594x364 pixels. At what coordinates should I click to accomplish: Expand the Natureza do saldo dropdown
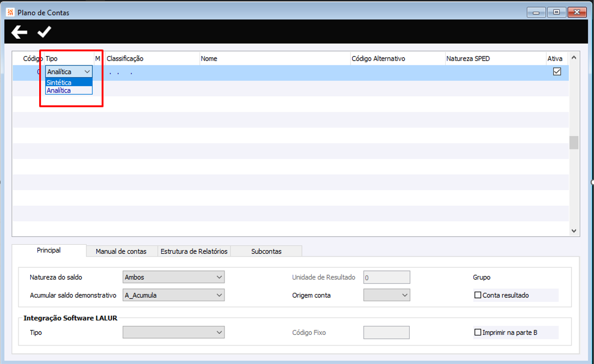[x=174, y=277]
